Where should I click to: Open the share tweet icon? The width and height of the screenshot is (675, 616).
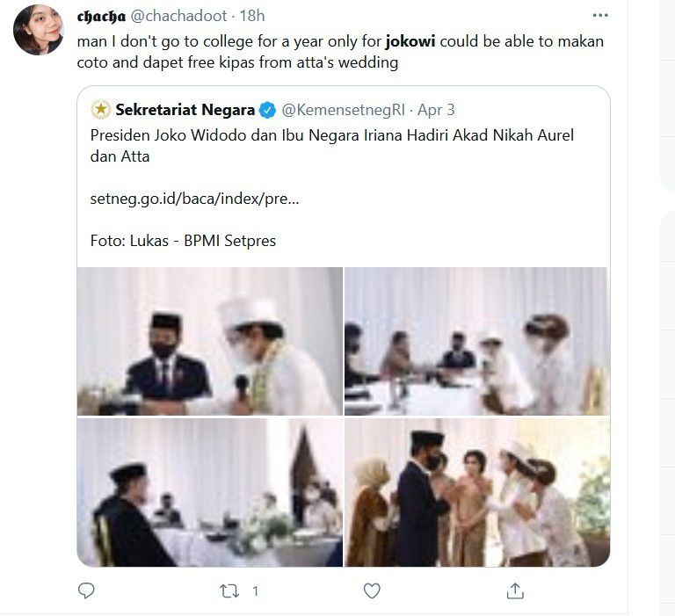point(515,591)
